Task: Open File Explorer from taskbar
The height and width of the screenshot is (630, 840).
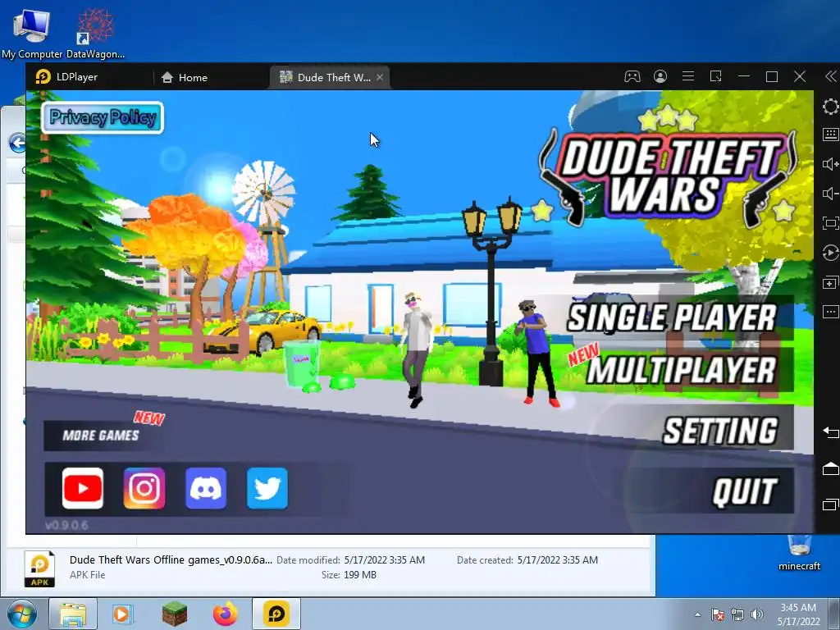Action: (x=73, y=614)
